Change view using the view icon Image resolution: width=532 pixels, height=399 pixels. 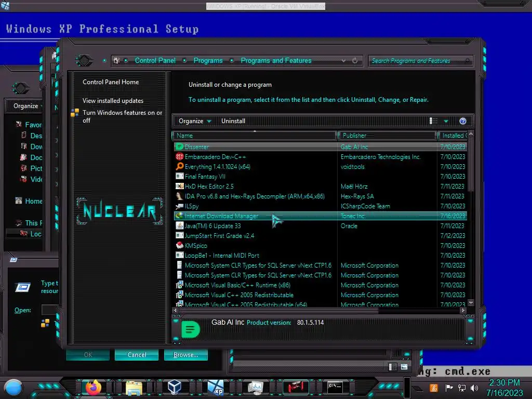tap(434, 121)
